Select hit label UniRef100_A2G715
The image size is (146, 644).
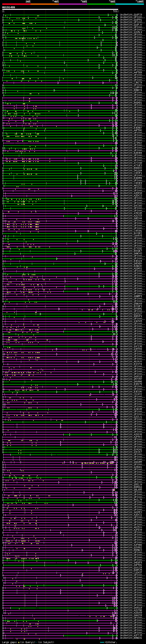(x=131, y=216)
